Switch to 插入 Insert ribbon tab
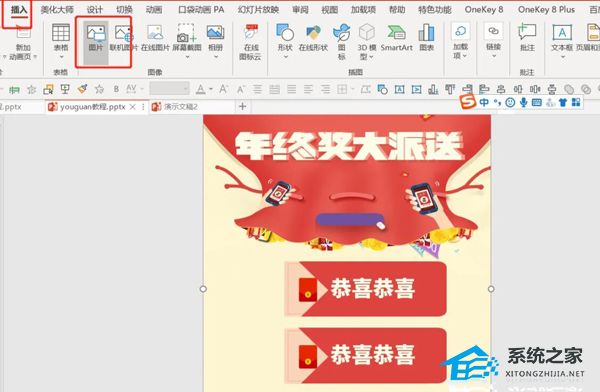Image resolution: width=600 pixels, height=392 pixels. (18, 10)
